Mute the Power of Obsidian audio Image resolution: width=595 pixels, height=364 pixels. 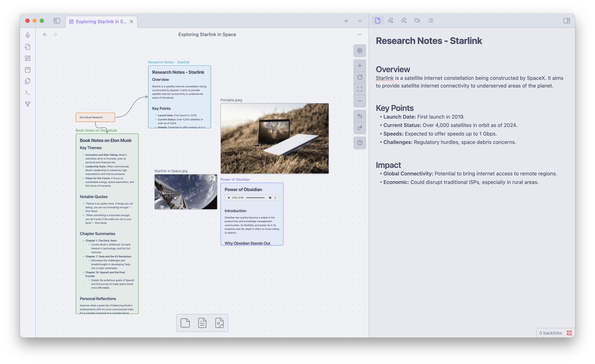point(270,198)
